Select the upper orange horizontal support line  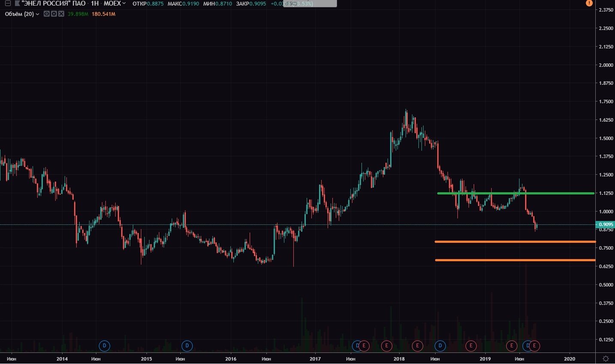(x=514, y=242)
